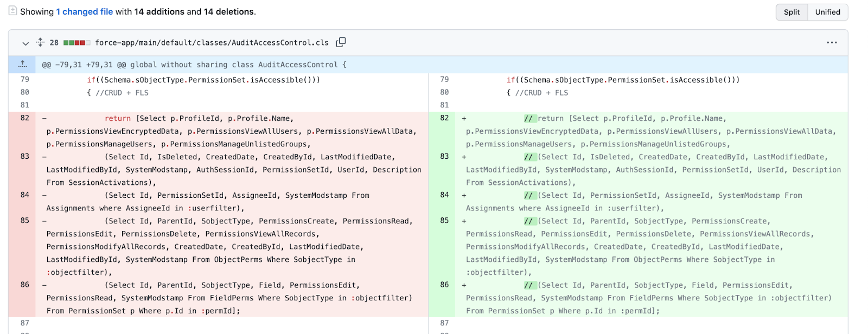
Task: Click the added '// return [Select p.ProfileId' line
Action: coord(652,131)
